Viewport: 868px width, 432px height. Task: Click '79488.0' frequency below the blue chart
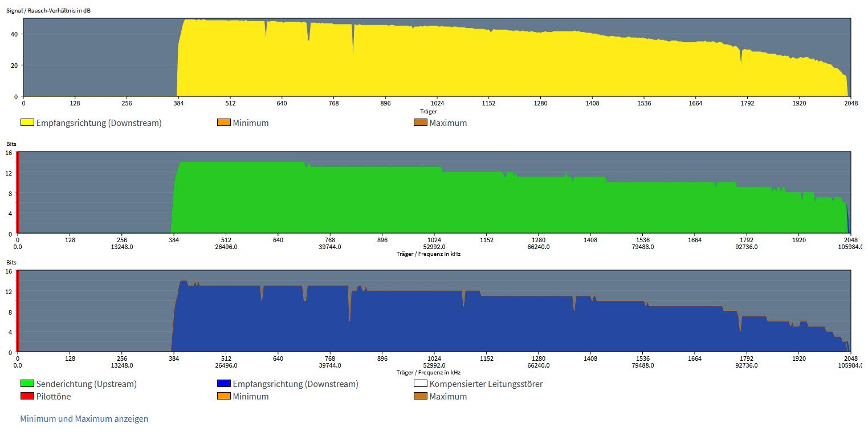click(x=643, y=366)
